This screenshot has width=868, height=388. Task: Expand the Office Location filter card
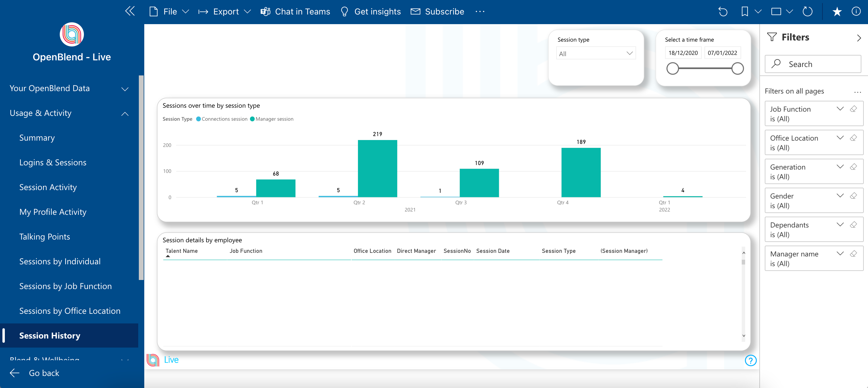coord(840,138)
